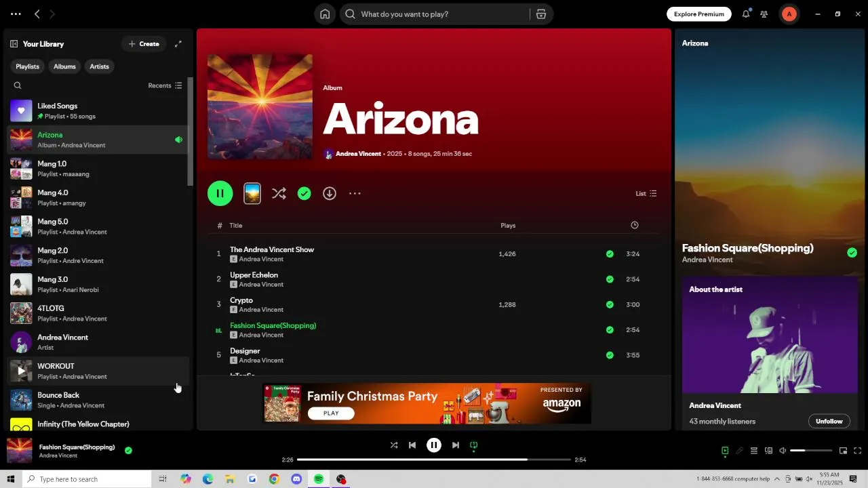This screenshot has height=488, width=868.
Task: Open the notifications bell (What's New)
Action: tap(746, 14)
